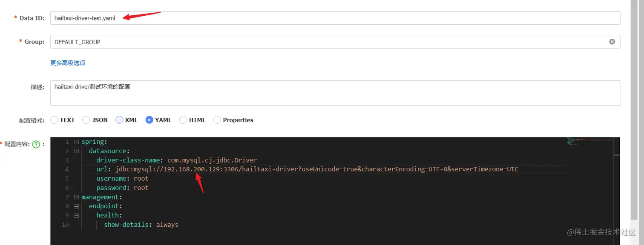Screen dimensions: 644x245
Task: Fold the health section in editor
Action: pyautogui.click(x=76, y=215)
